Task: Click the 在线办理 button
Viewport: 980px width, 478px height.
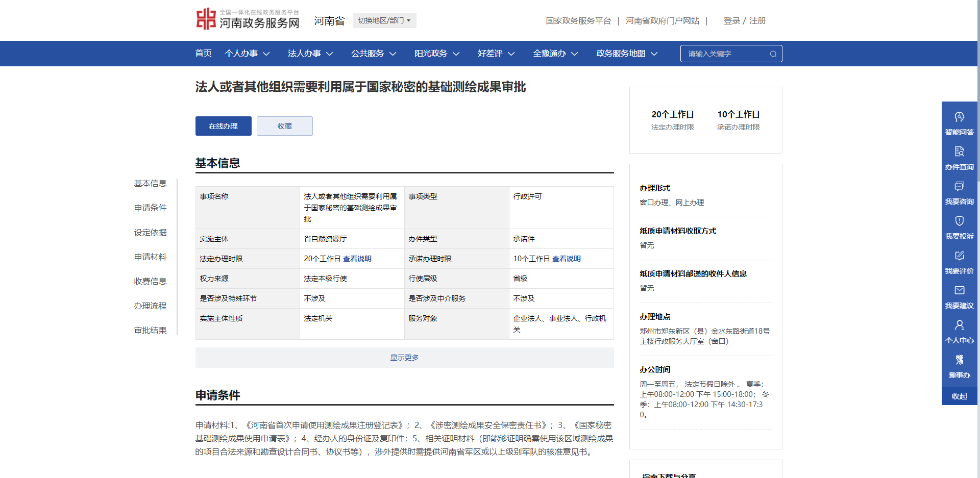Action: pos(224,126)
